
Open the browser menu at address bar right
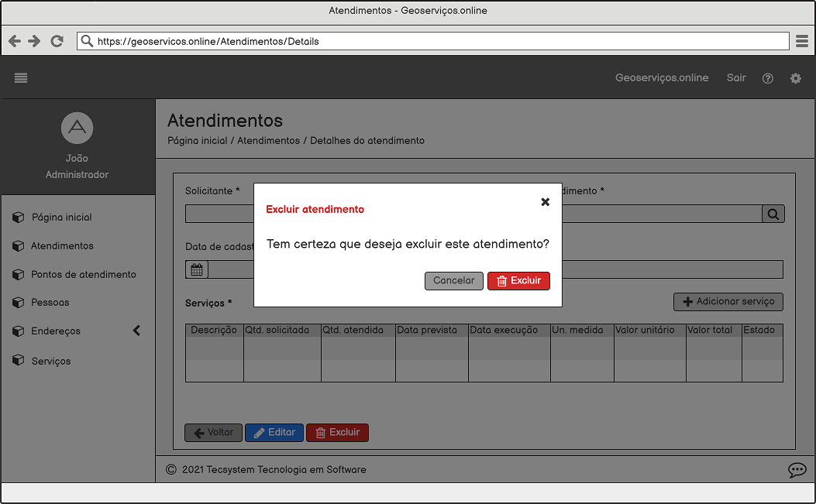click(x=802, y=42)
